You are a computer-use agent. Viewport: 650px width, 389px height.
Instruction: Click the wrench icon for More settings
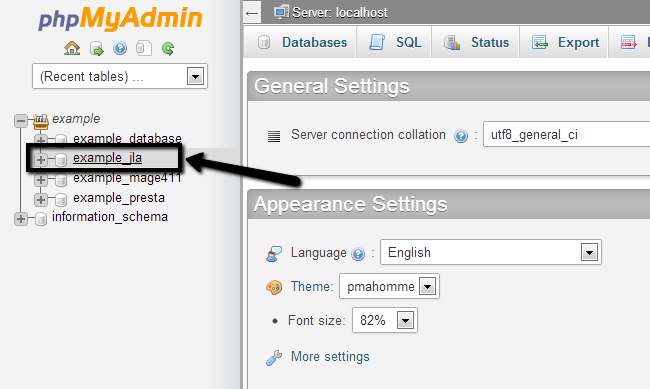pyautogui.click(x=274, y=357)
